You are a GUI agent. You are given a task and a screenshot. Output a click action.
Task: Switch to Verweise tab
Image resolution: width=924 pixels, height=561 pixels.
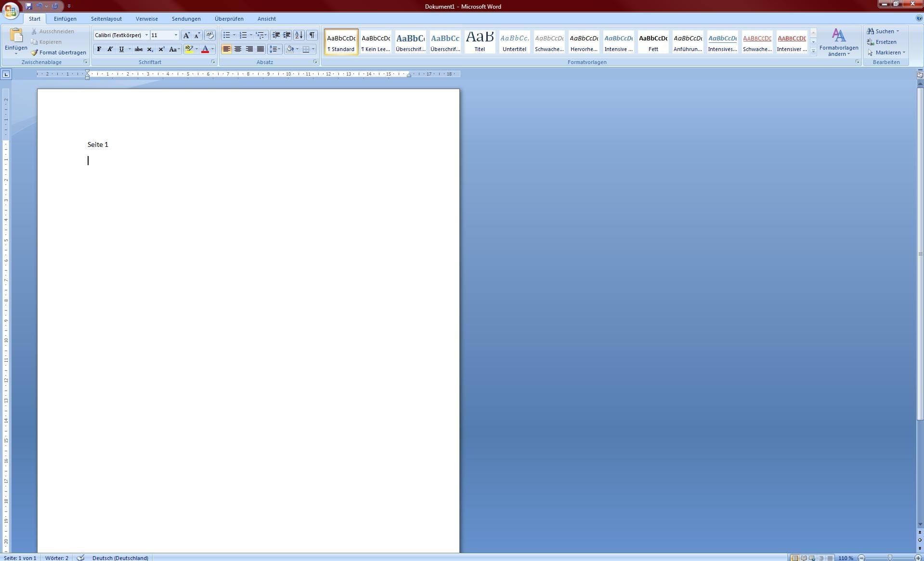point(147,19)
